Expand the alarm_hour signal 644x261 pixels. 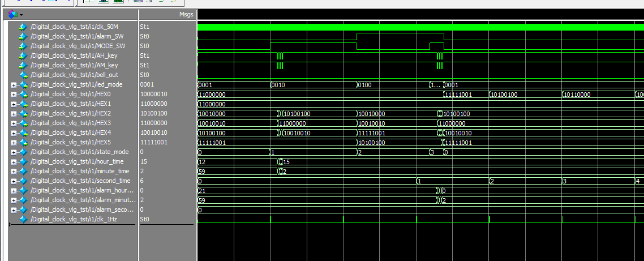point(14,191)
